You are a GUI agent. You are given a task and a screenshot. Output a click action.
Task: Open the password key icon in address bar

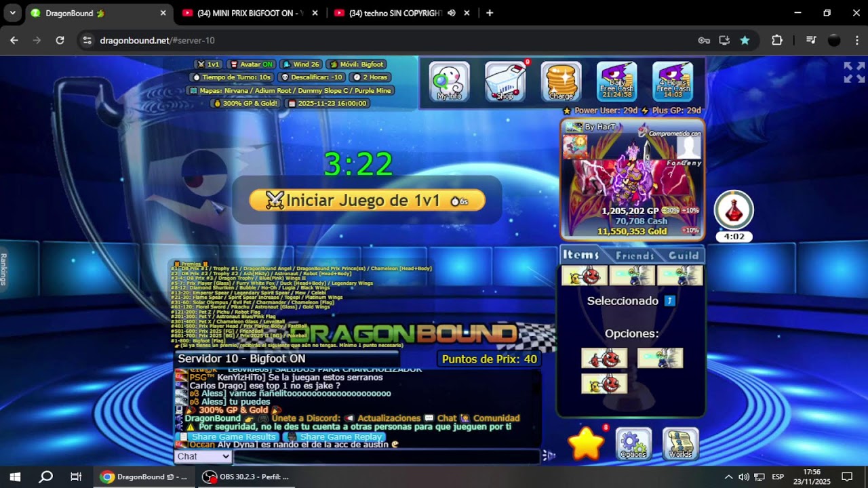coord(704,41)
